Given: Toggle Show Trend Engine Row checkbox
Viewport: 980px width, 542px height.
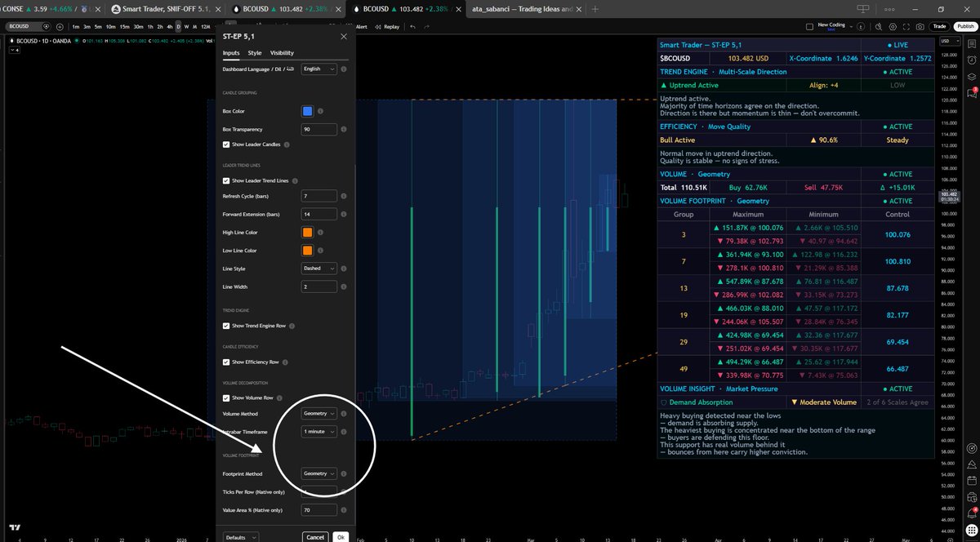Looking at the screenshot, I should pos(226,326).
